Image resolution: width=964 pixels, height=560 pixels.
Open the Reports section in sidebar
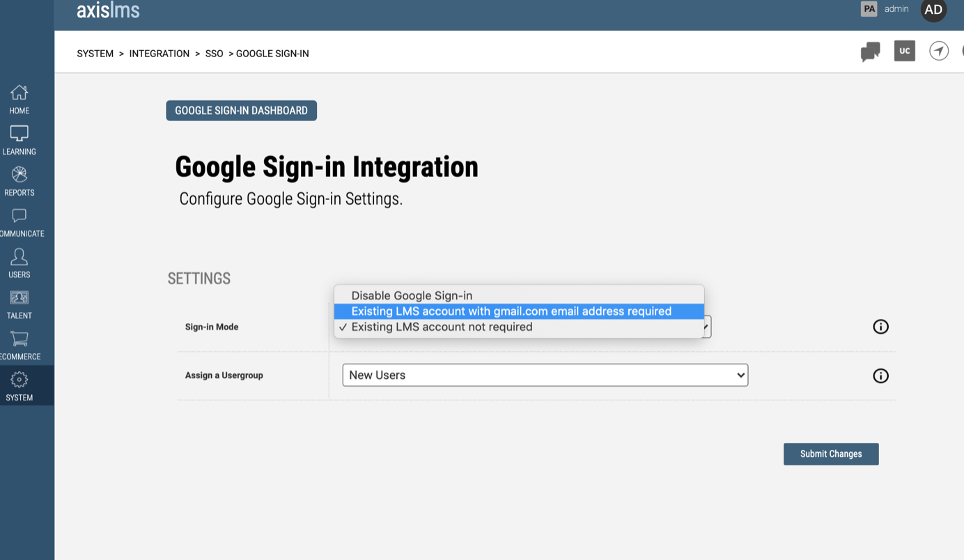[20, 182]
